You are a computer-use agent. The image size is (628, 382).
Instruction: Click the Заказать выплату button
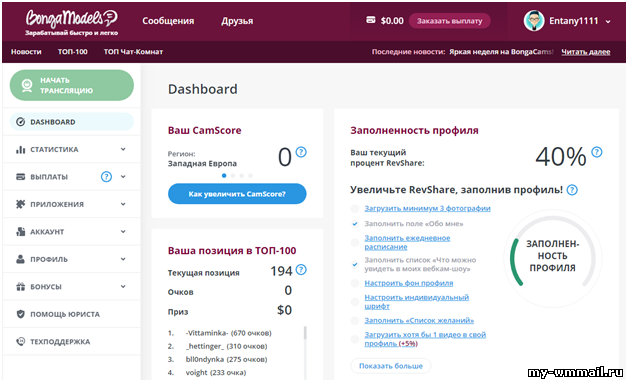pyautogui.click(x=449, y=21)
